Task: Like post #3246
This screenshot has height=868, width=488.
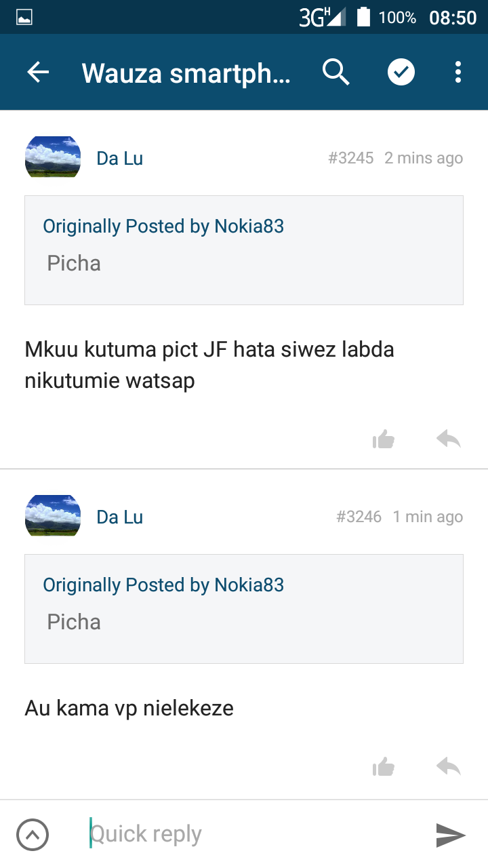Action: tap(384, 767)
